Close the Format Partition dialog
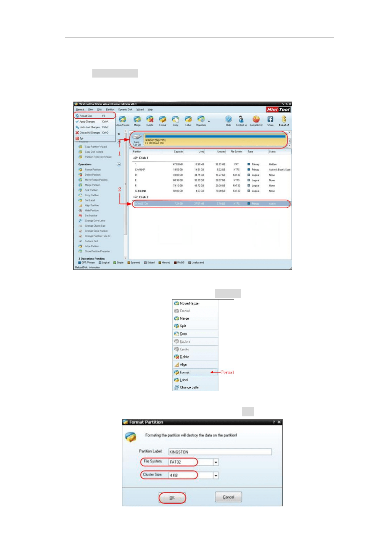This screenshot has height=554, width=392. [279, 422]
